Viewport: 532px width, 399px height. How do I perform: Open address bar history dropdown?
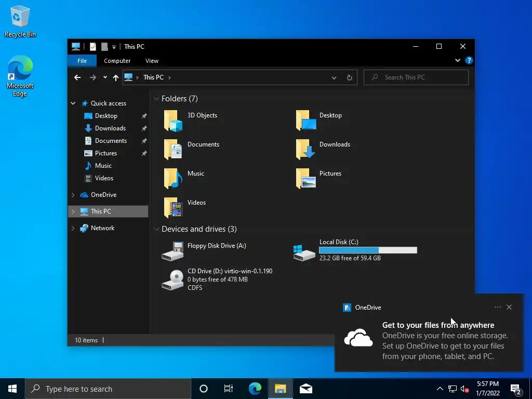(334, 78)
